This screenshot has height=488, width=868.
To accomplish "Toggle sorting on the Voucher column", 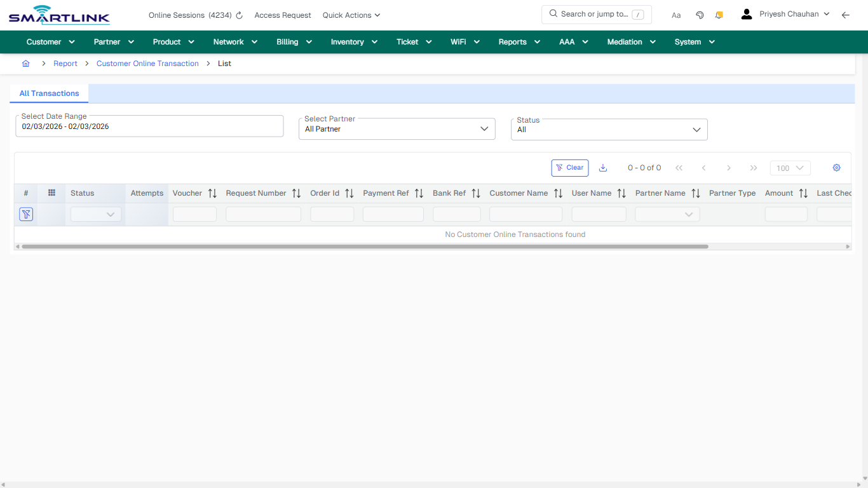I will pyautogui.click(x=212, y=193).
